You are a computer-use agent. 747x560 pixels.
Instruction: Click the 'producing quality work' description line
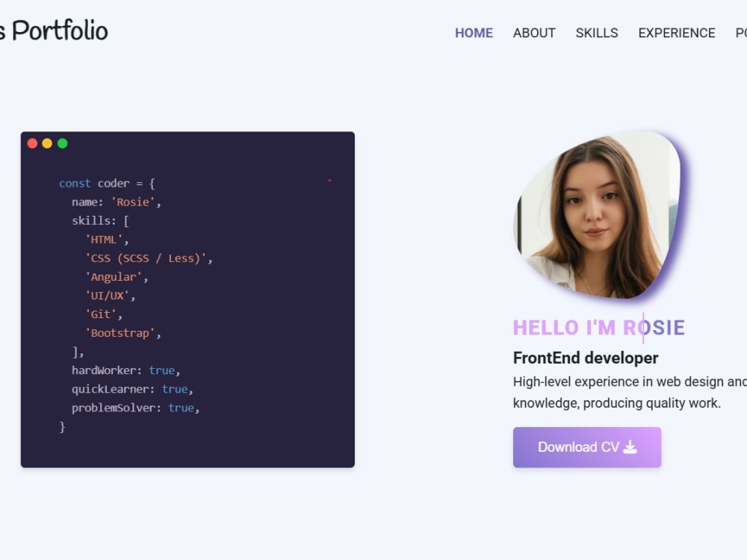[x=616, y=403]
